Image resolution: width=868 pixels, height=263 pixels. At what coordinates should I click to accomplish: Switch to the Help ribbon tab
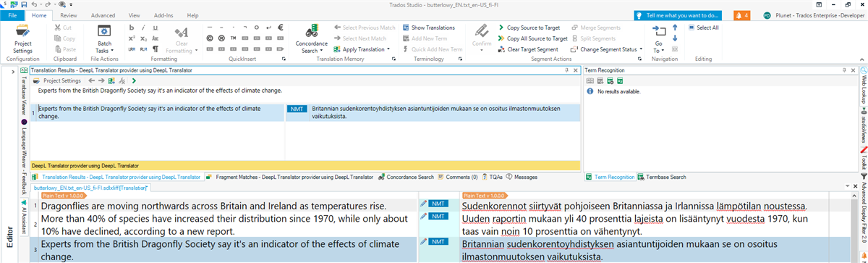tap(193, 14)
